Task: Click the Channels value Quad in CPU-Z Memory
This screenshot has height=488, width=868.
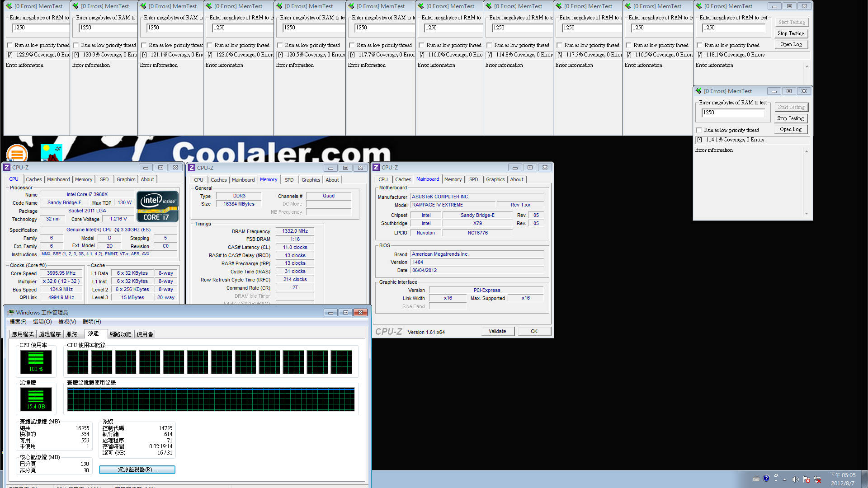Action: (x=329, y=196)
